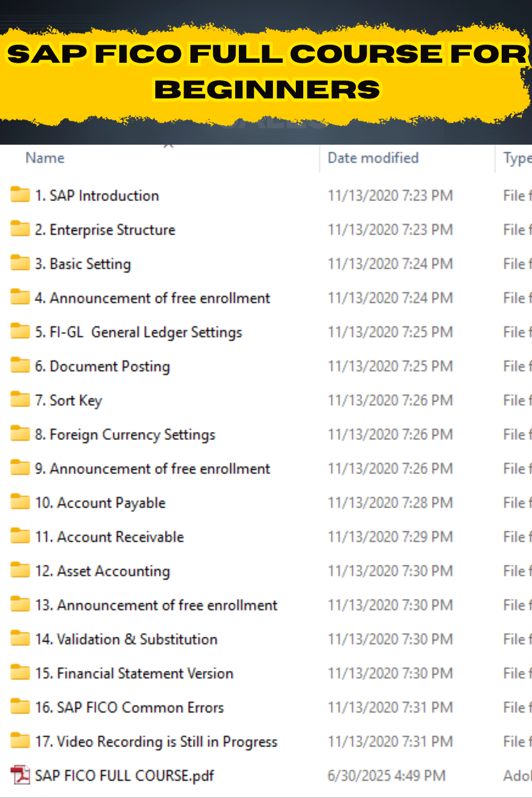The width and height of the screenshot is (532, 798).
Task: Select folder icon for 8. Foreign Currency Settings
Action: click(x=20, y=434)
